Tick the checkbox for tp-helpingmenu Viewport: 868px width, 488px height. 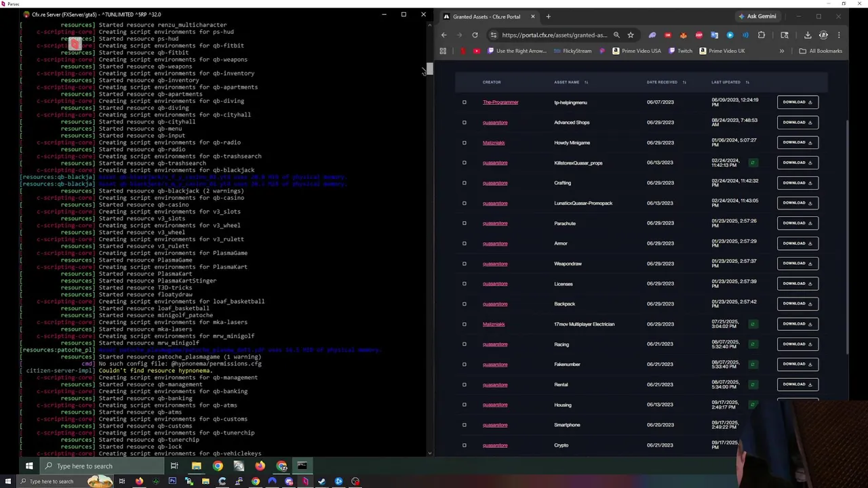click(465, 102)
